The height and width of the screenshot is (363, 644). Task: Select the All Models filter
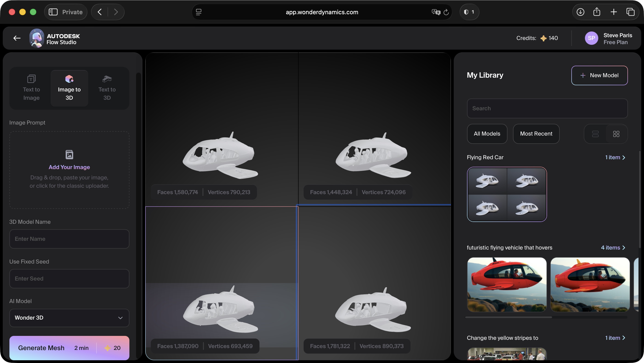(487, 134)
